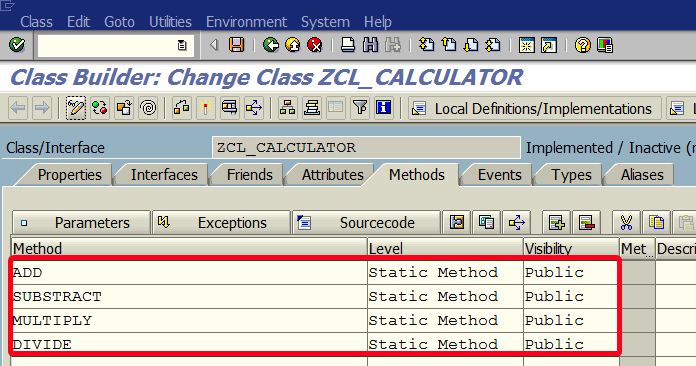Screen dimensions: 696x366
Task: Show the navigation window stack icon
Action: (x=312, y=108)
